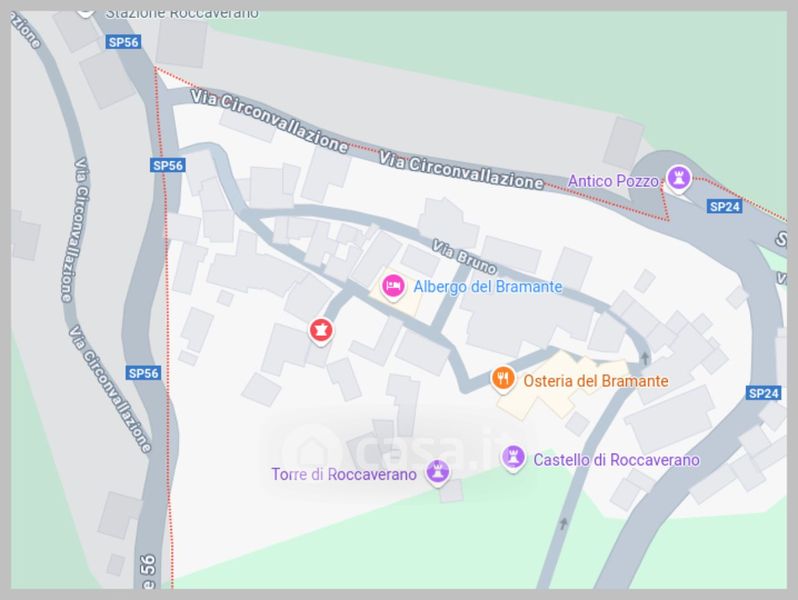Click the SP56 badge beside the dotted boundary

point(167,165)
